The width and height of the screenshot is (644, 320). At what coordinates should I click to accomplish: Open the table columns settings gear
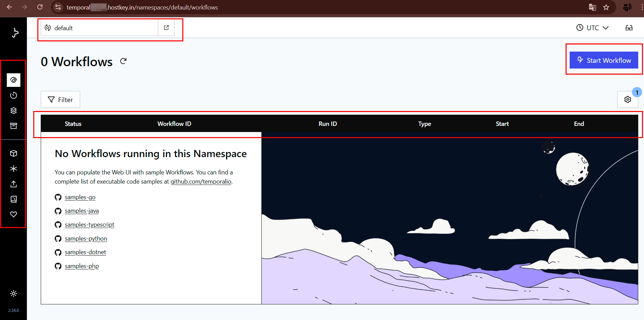coord(627,99)
